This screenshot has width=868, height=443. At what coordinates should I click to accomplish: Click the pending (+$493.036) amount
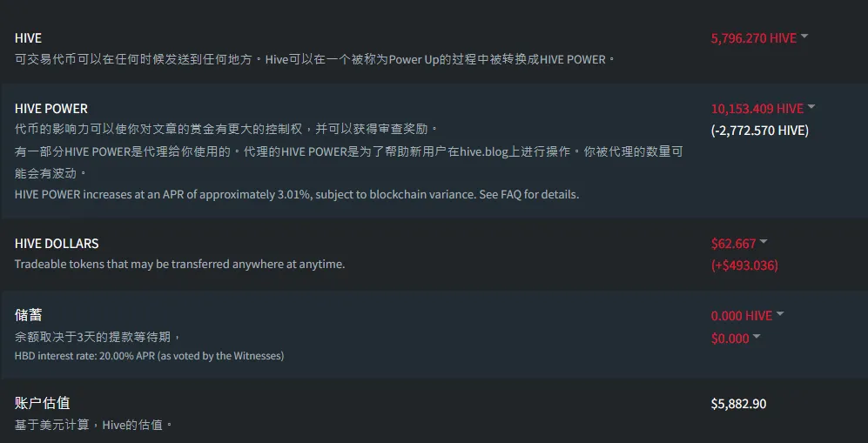744,265
